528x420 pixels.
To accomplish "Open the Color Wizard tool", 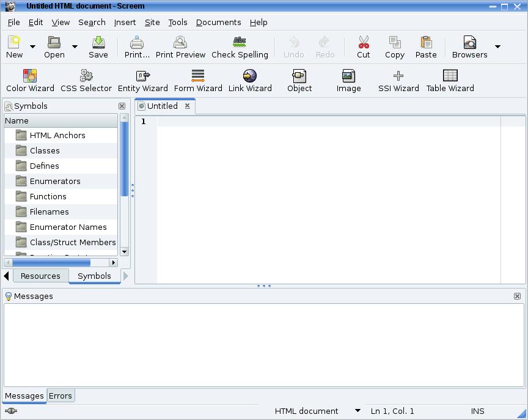I will (30, 80).
